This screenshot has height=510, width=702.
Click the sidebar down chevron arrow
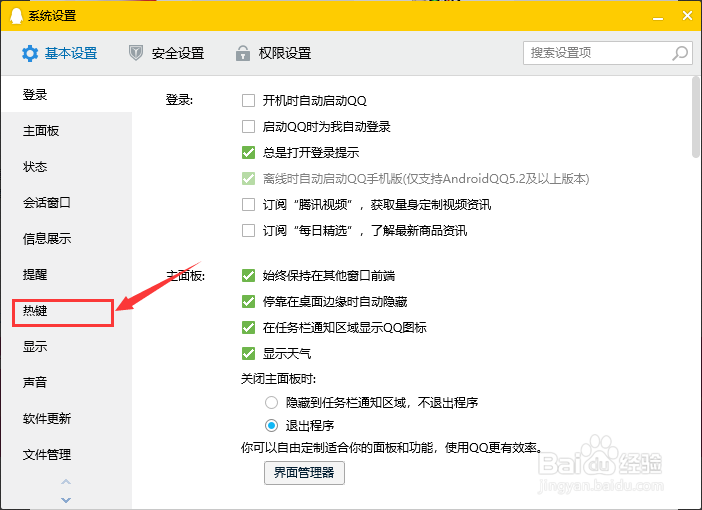click(66, 500)
